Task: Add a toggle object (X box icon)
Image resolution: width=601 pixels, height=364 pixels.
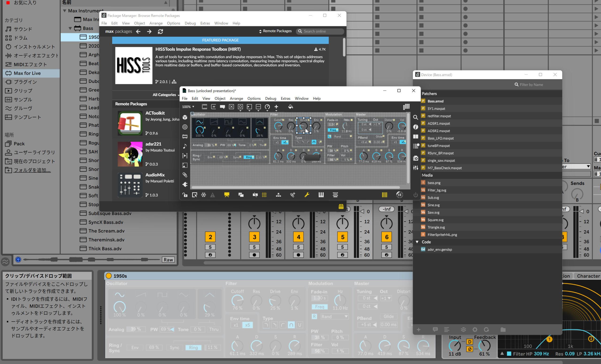Action: (231, 107)
